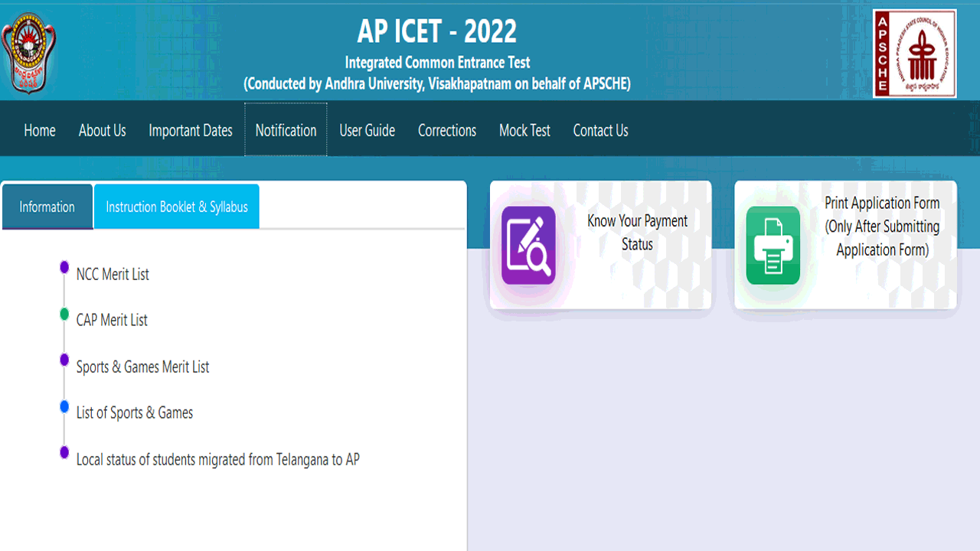Screen dimensions: 980x551
Task: Click the bullet beside Local status of students
Action: tap(64, 452)
